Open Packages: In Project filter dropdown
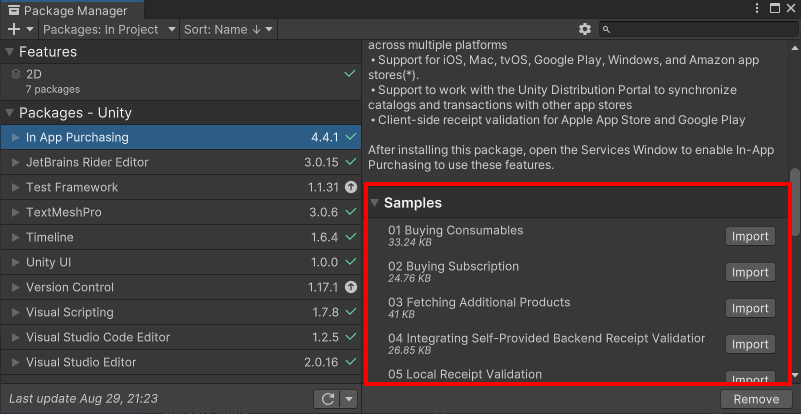The image size is (801, 414). [x=109, y=30]
